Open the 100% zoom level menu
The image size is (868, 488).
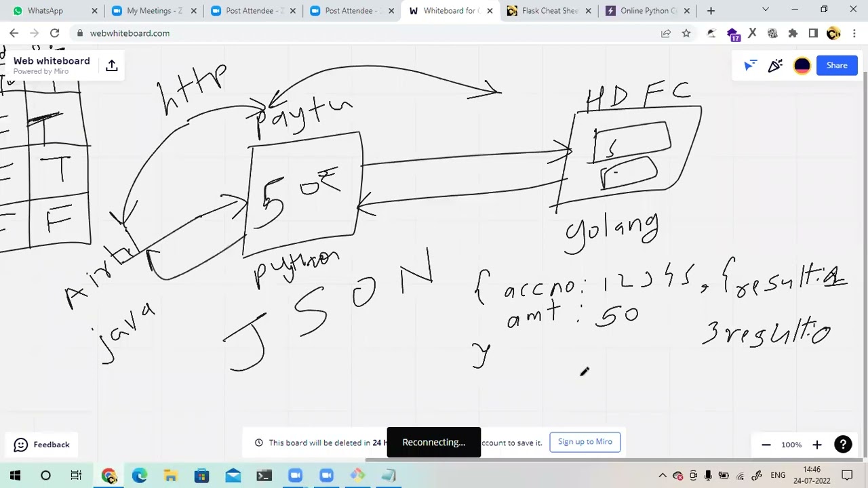[791, 445]
